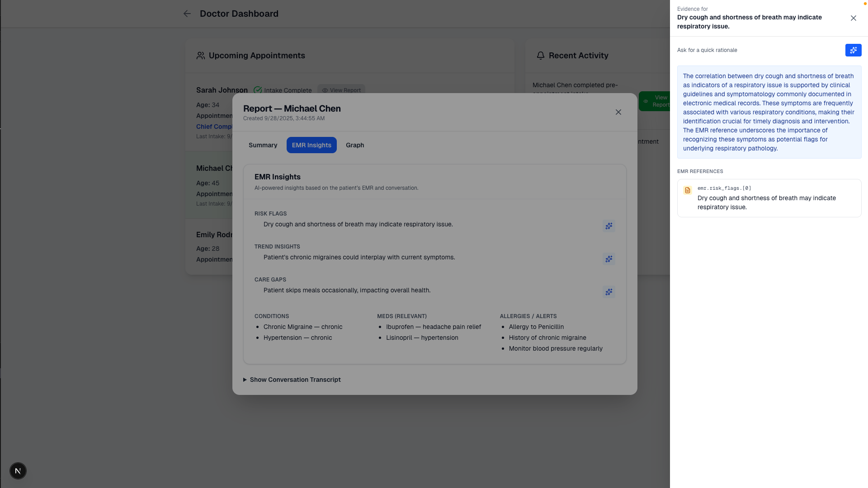Click the Recent Activity bell icon
868x488 pixels.
coord(540,56)
